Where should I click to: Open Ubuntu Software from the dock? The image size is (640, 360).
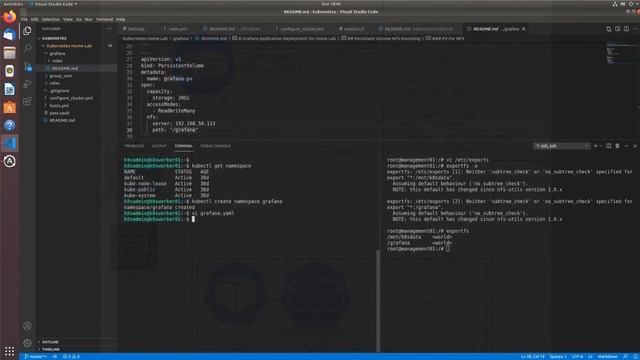[x=9, y=107]
